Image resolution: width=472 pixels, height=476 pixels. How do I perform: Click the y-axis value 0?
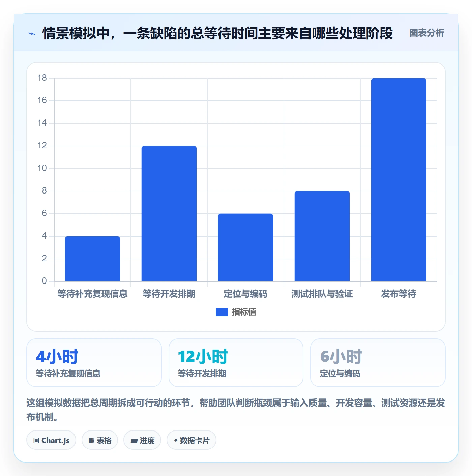tap(44, 281)
